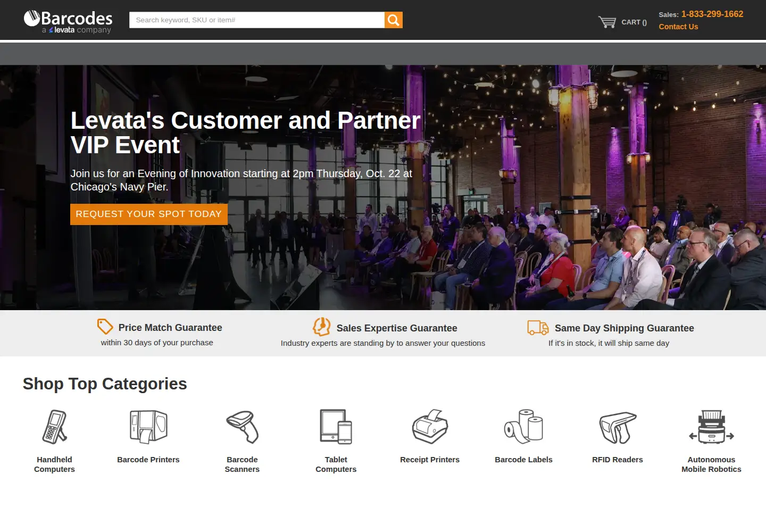Click the Autonomous Mobile Robotics text label
766x532 pixels.
click(712, 464)
